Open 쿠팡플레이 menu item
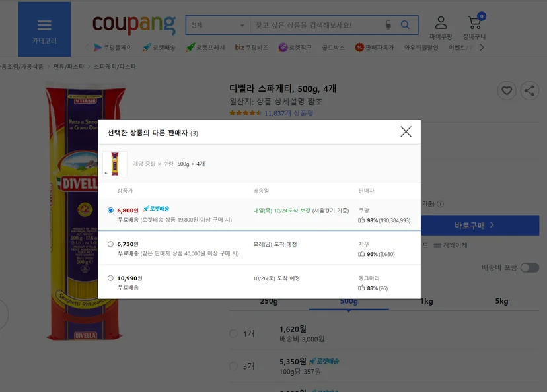The image size is (547, 392). 113,48
